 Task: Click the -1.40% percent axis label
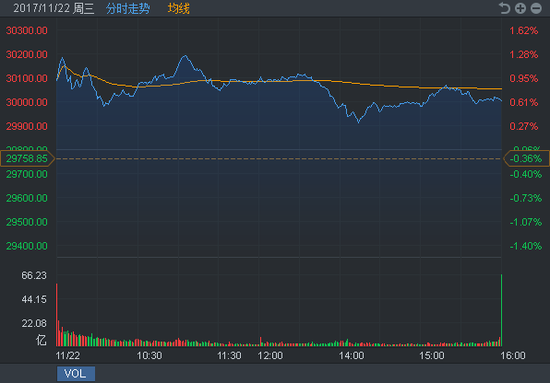[x=526, y=246]
